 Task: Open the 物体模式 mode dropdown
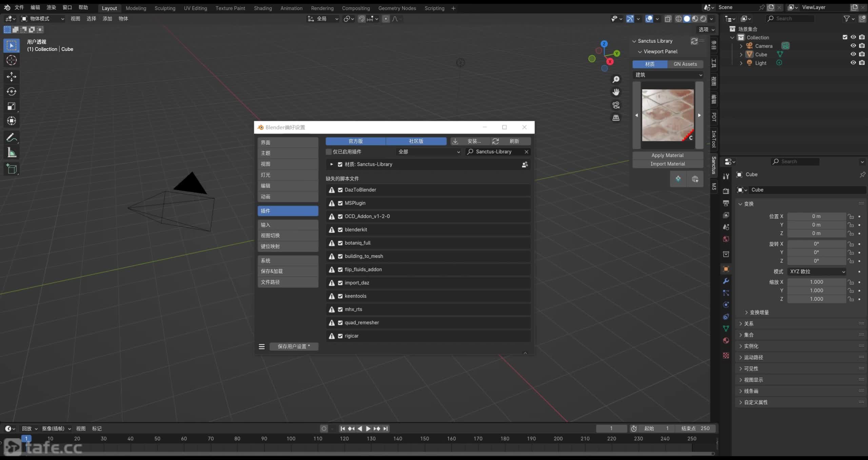click(42, 19)
